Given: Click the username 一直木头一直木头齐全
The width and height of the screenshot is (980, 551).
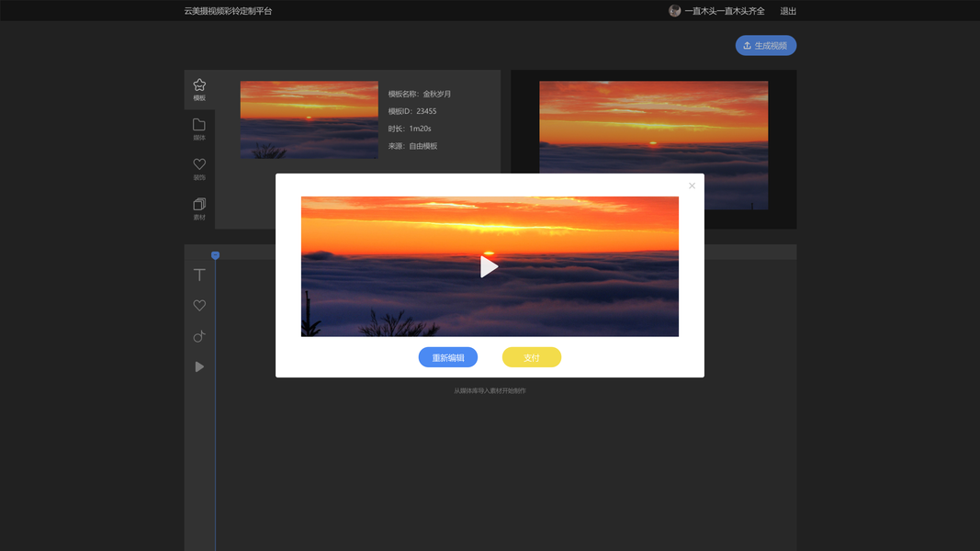Looking at the screenshot, I should [x=725, y=11].
